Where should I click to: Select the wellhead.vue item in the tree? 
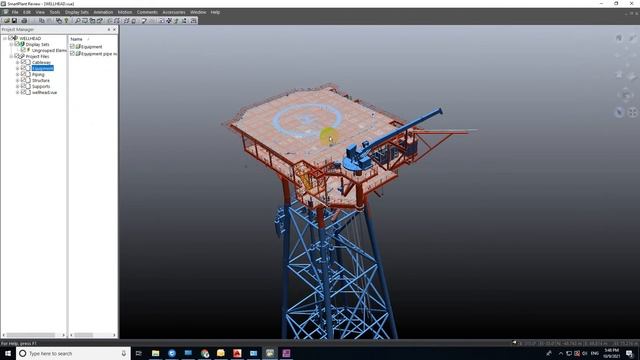click(x=44, y=92)
